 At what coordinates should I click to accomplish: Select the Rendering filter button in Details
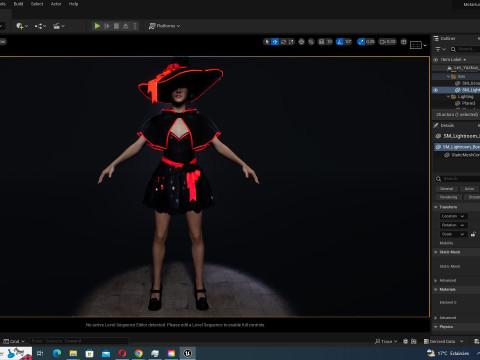(x=449, y=197)
